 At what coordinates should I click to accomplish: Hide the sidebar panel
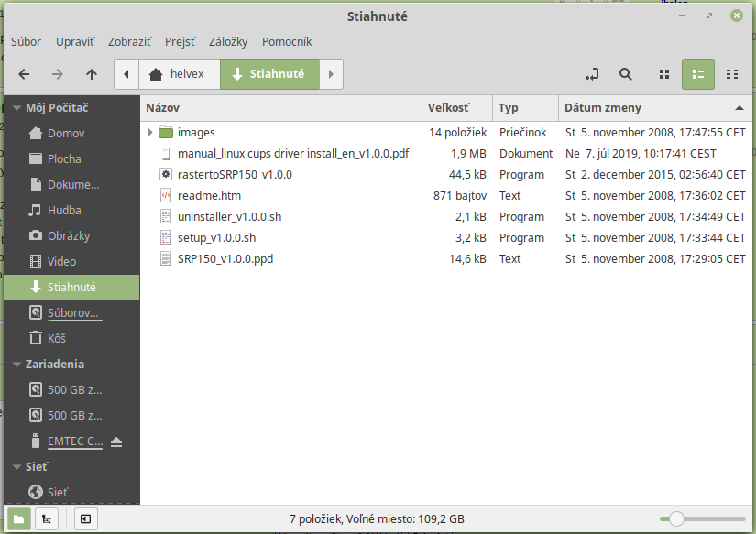click(86, 519)
